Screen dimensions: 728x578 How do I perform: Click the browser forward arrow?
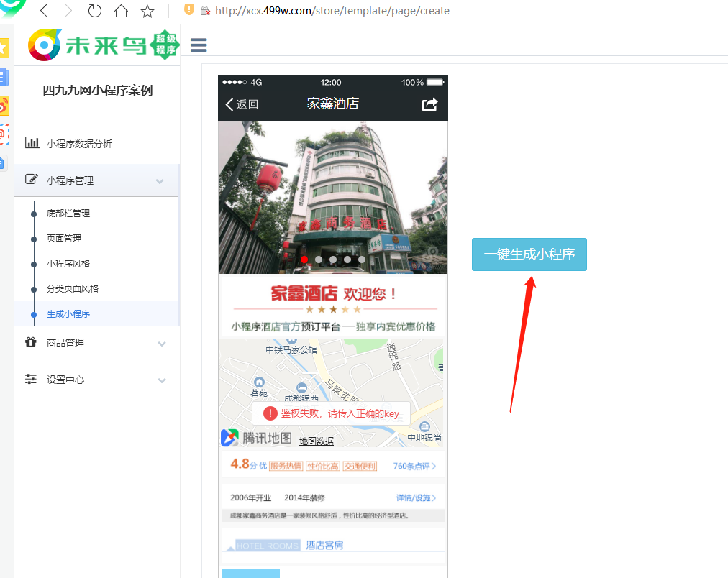69,10
